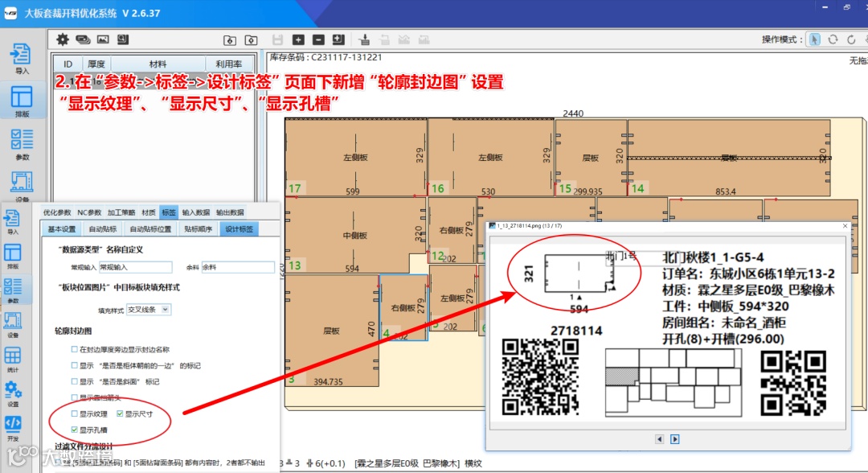Open 贴标顺序 sub-tab
This screenshot has height=473, width=868.
pos(199,229)
